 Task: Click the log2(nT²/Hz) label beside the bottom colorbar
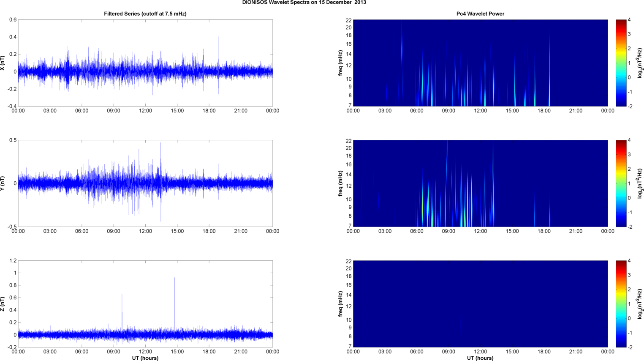(640, 304)
